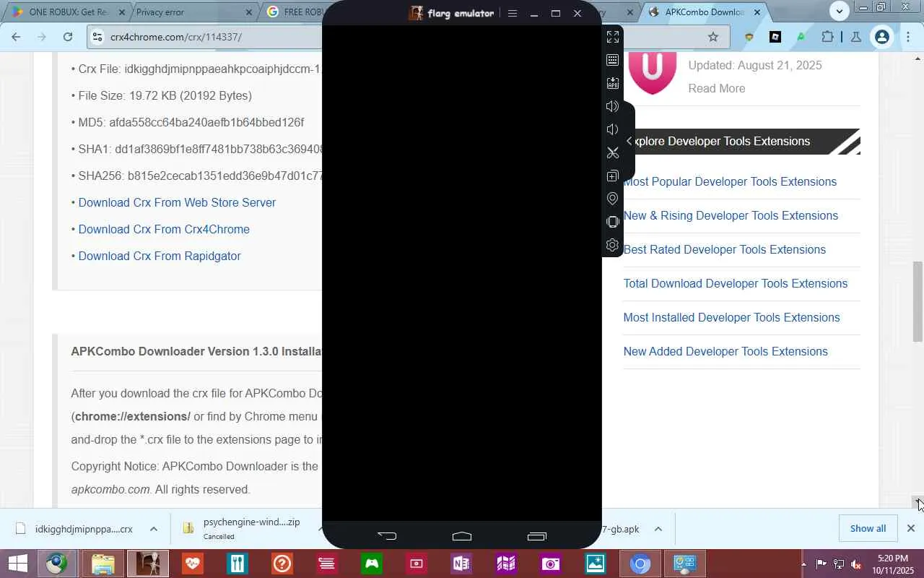Open emulator settings gear icon
Image resolution: width=924 pixels, height=578 pixels.
(x=613, y=245)
